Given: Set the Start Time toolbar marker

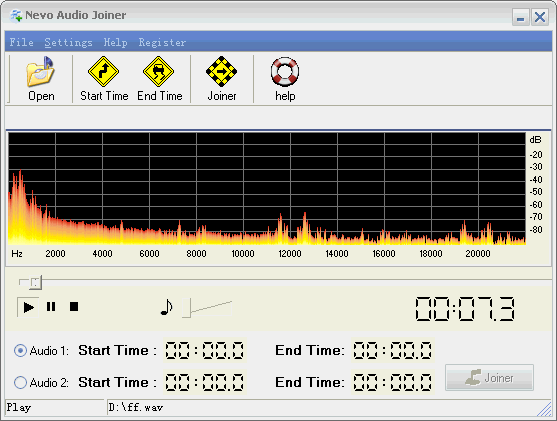Looking at the screenshot, I should coord(104,79).
